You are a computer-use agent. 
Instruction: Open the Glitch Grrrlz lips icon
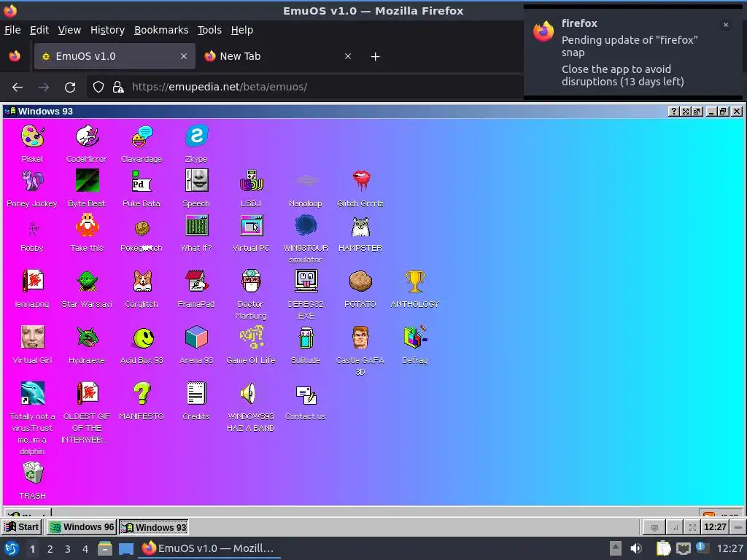(360, 182)
